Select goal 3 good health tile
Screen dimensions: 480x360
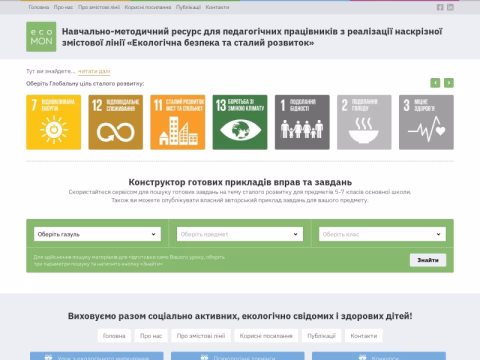pyautogui.click(x=426, y=122)
